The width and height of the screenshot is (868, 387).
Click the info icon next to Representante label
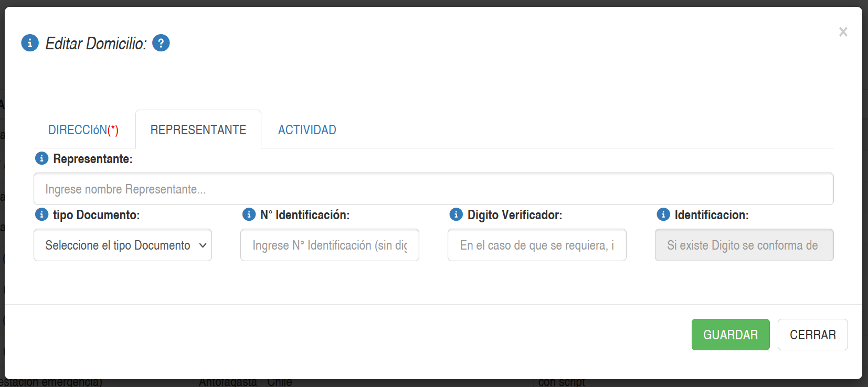[41, 158]
